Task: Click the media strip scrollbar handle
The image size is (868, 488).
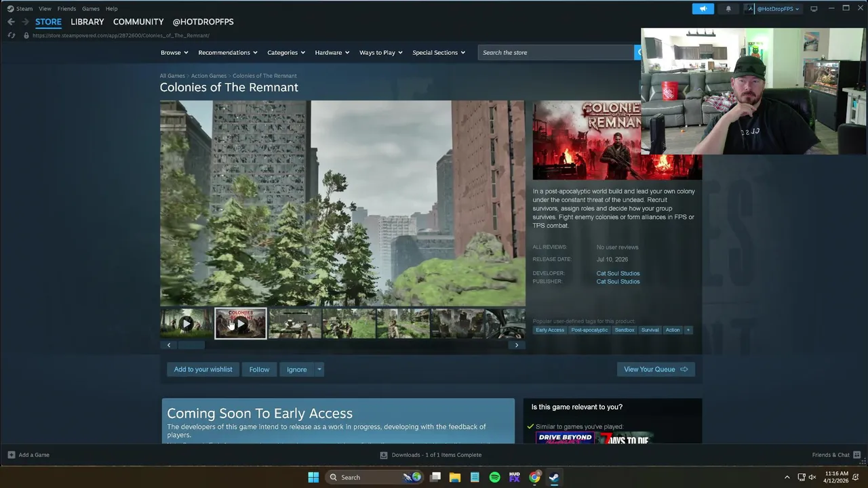Action: point(191,345)
